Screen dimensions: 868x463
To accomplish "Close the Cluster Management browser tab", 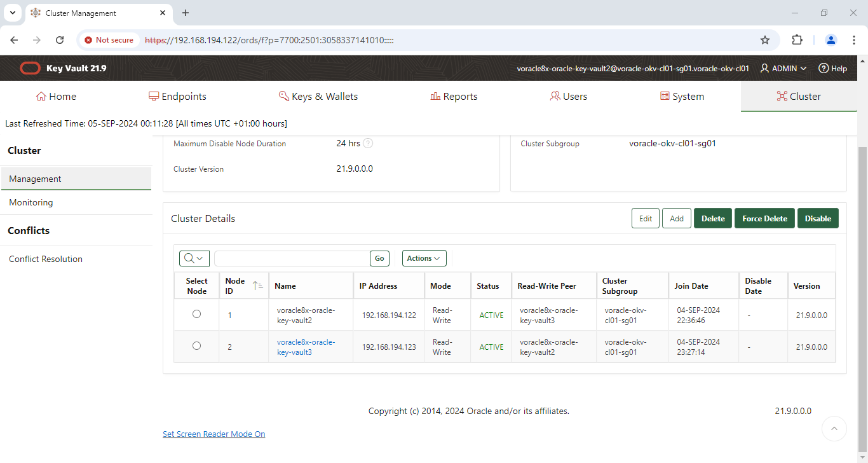I will (163, 13).
